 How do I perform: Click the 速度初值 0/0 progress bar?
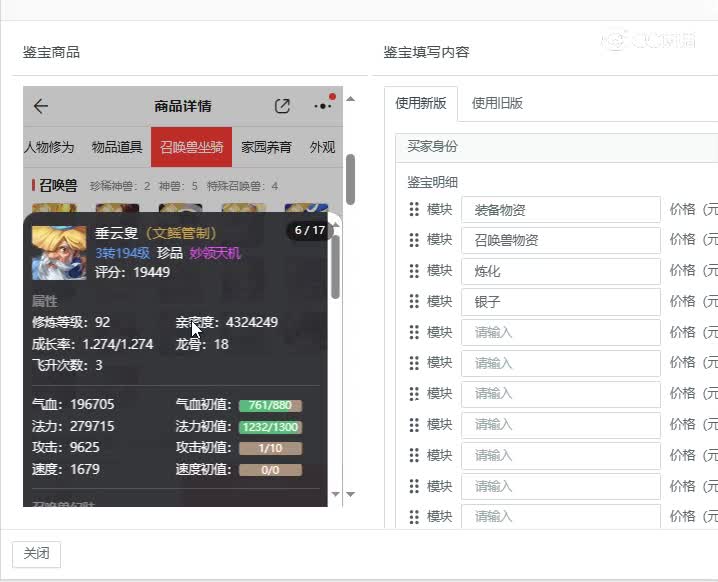point(270,470)
